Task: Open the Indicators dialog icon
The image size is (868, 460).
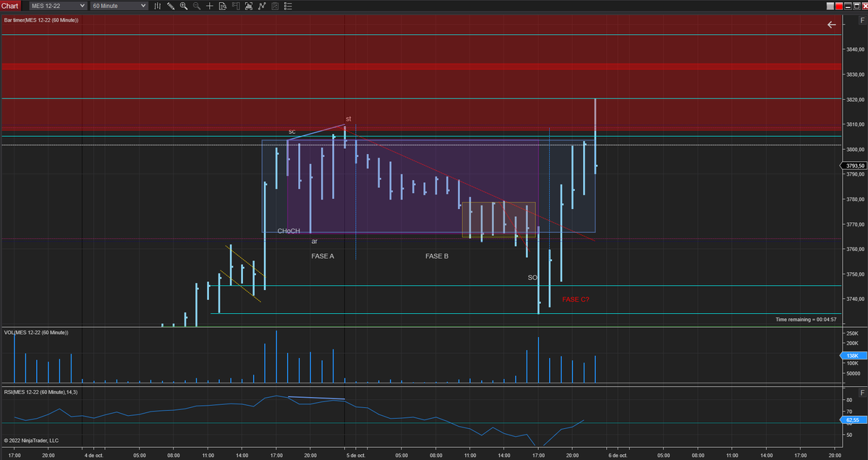Action: point(262,6)
